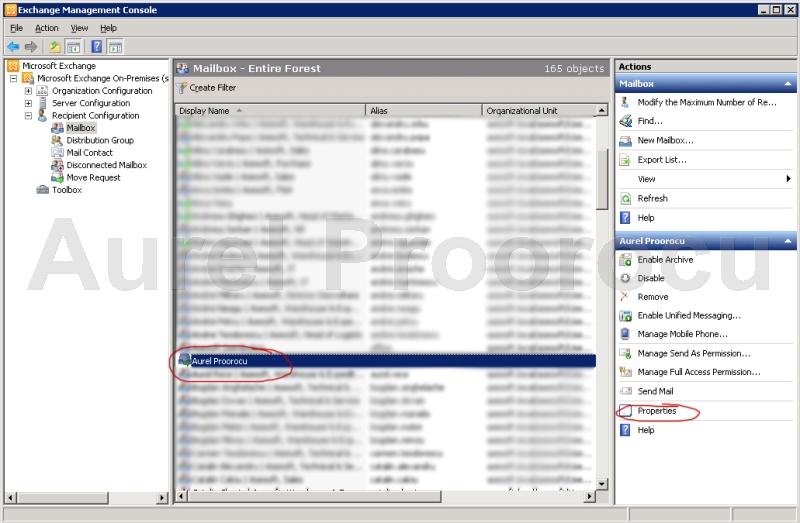Sort by Organizational Unit column header
Image resolution: width=800 pixels, height=523 pixels.
(539, 111)
